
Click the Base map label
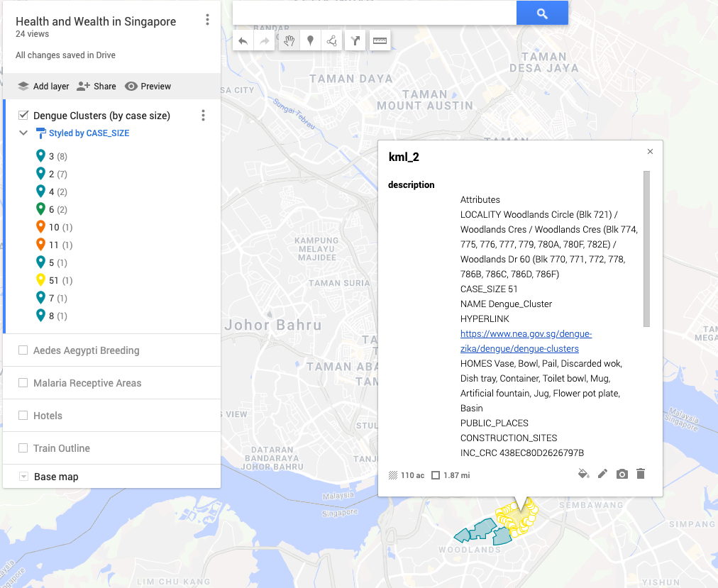point(56,477)
